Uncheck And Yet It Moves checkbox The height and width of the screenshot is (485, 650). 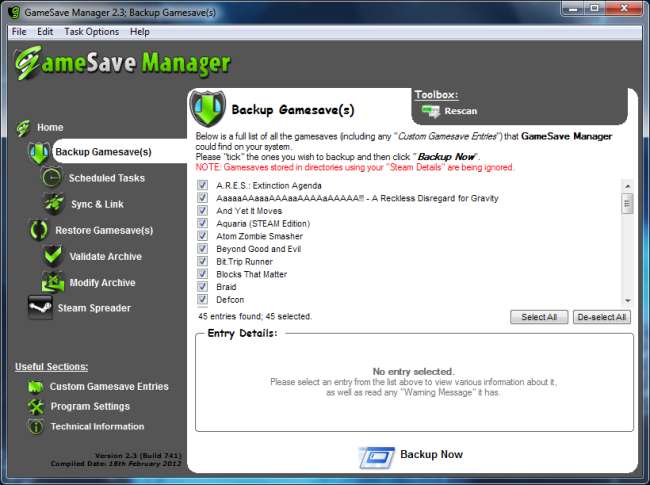tap(202, 210)
